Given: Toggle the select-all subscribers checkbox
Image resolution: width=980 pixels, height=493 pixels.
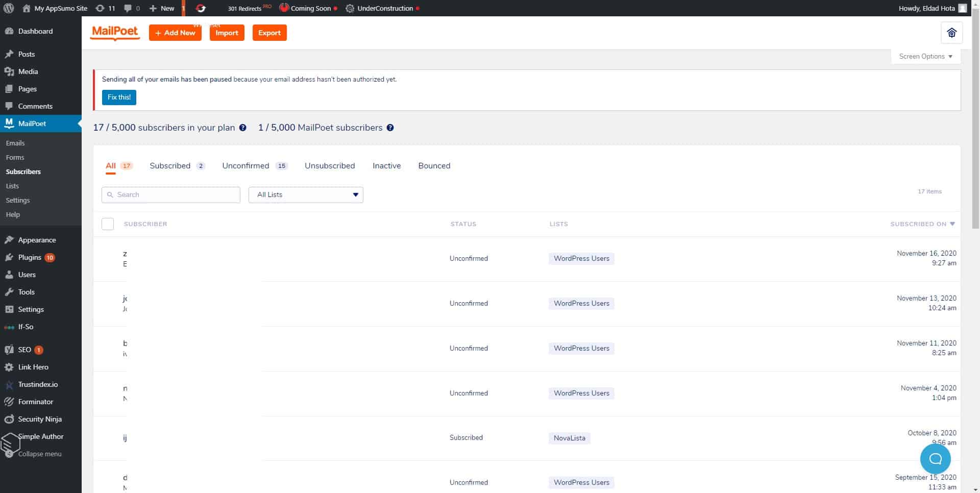Looking at the screenshot, I should pos(108,224).
